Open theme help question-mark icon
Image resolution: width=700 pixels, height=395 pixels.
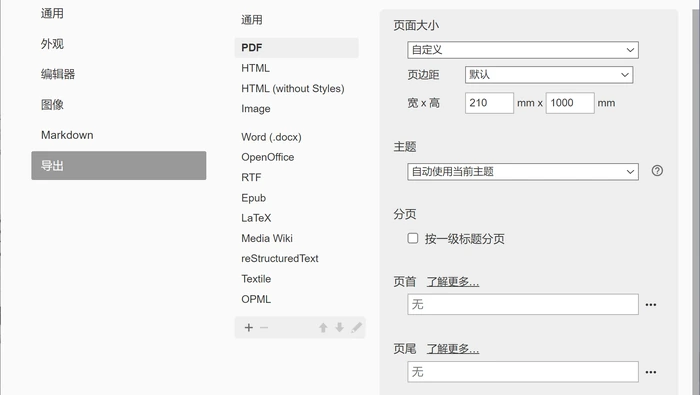657,170
